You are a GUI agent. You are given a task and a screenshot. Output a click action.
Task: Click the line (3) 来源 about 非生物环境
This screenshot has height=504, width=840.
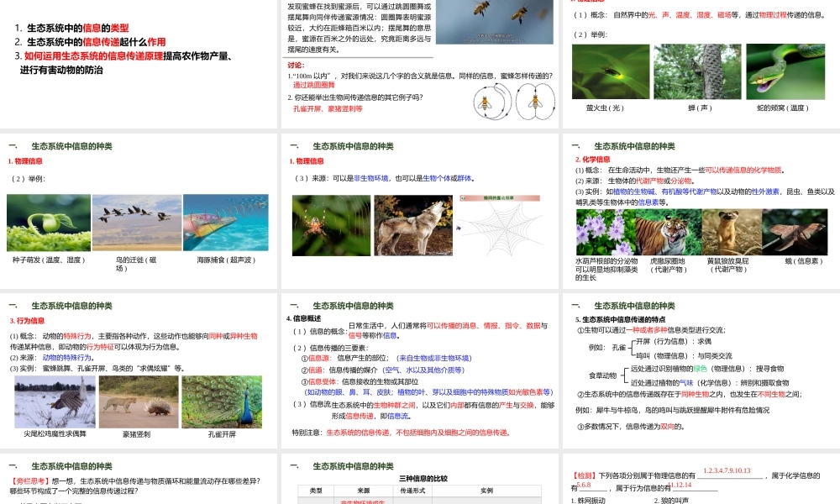(x=385, y=178)
